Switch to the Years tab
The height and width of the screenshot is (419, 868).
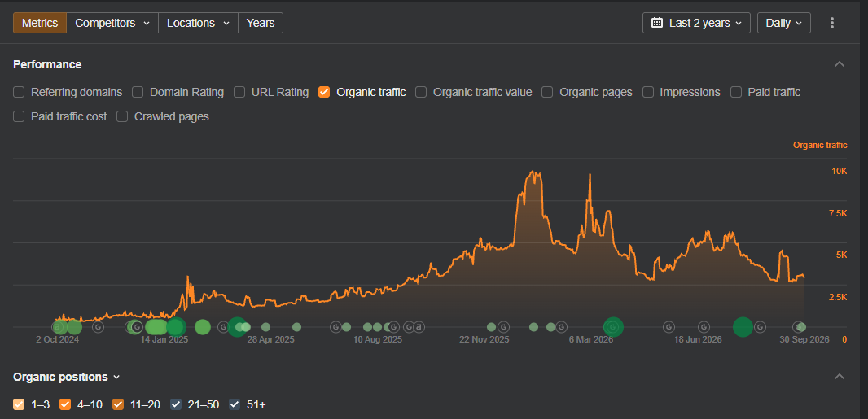(x=261, y=23)
